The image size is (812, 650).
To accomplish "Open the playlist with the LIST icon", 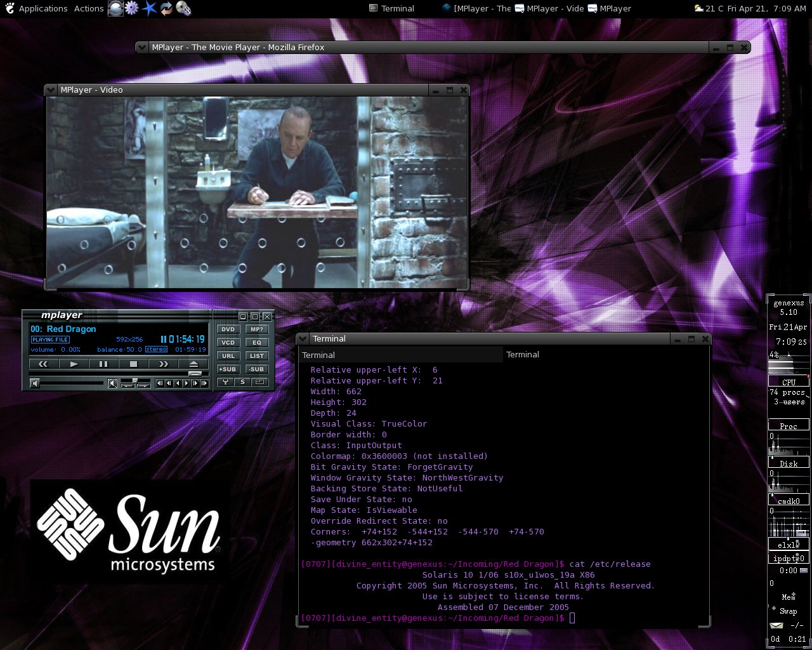I will coord(257,356).
